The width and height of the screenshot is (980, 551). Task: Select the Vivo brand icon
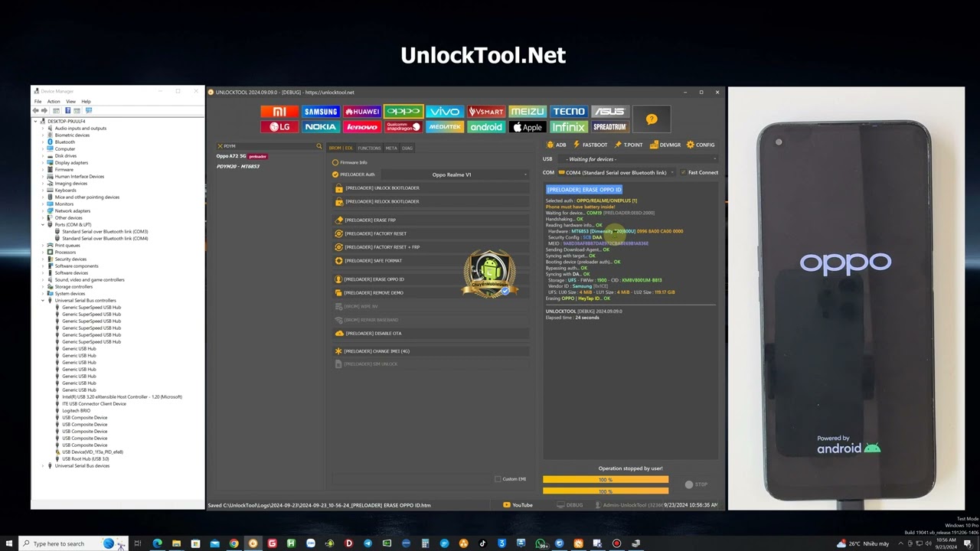tap(444, 112)
